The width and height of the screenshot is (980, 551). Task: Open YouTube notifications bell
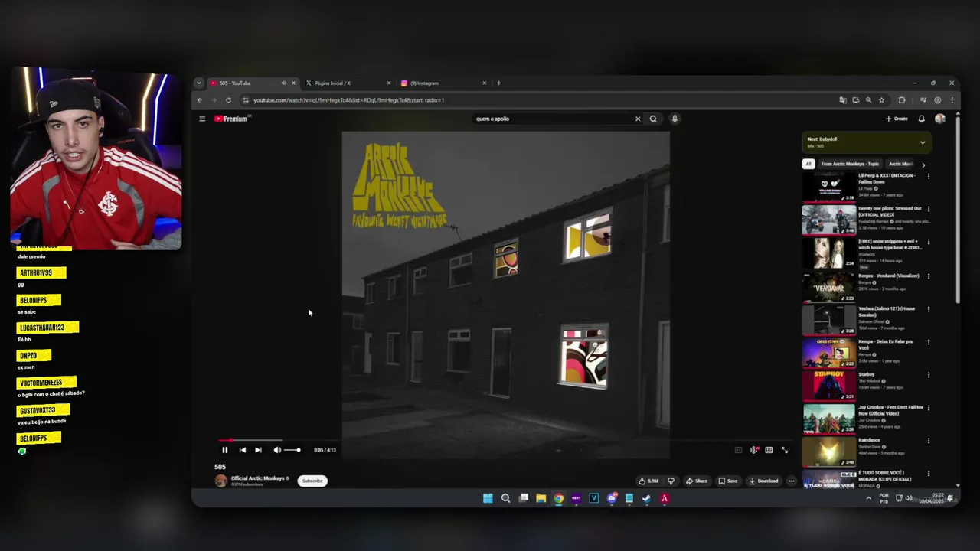coord(921,119)
